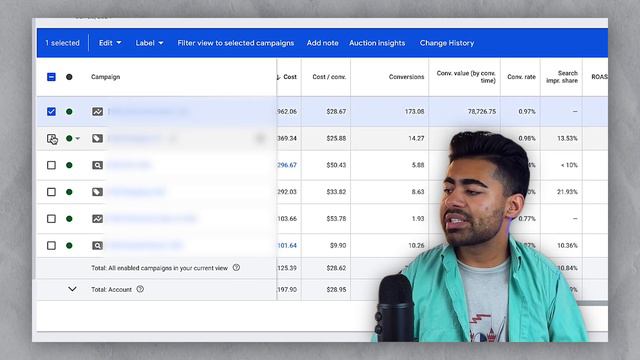Click the green status dot on the $53.78 row
Viewport: 640px width, 360px height.
point(69,219)
